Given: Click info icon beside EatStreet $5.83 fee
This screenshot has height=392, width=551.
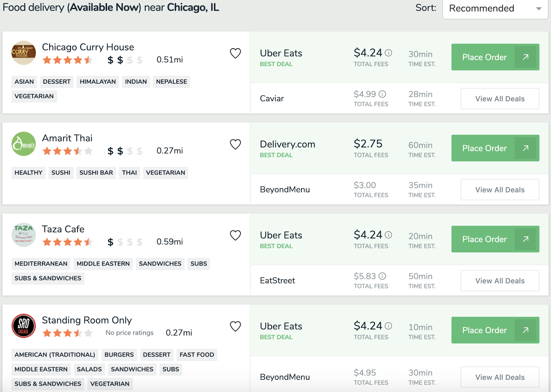Looking at the screenshot, I should point(382,276).
